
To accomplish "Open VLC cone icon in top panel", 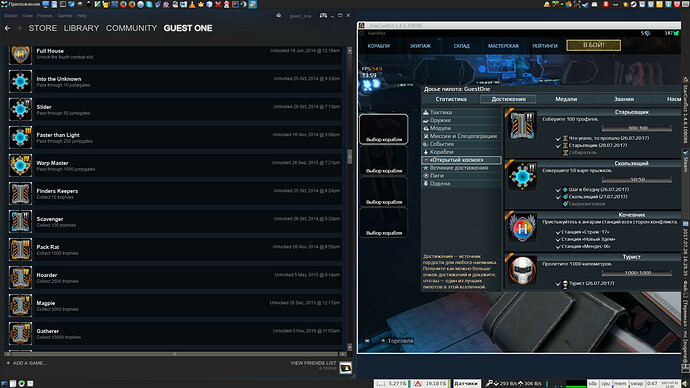I will [192, 4].
